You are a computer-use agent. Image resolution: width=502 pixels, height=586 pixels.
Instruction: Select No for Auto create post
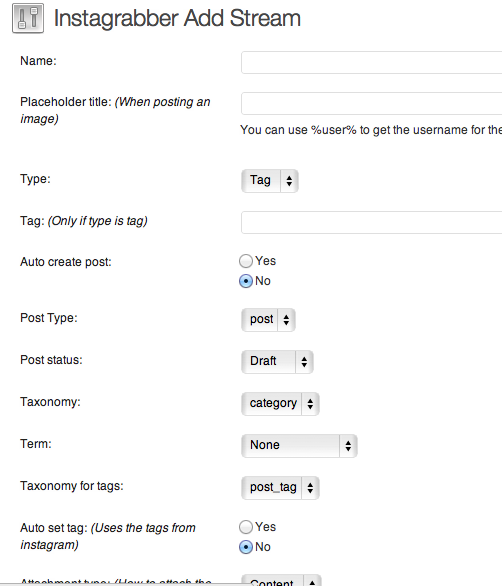point(246,281)
